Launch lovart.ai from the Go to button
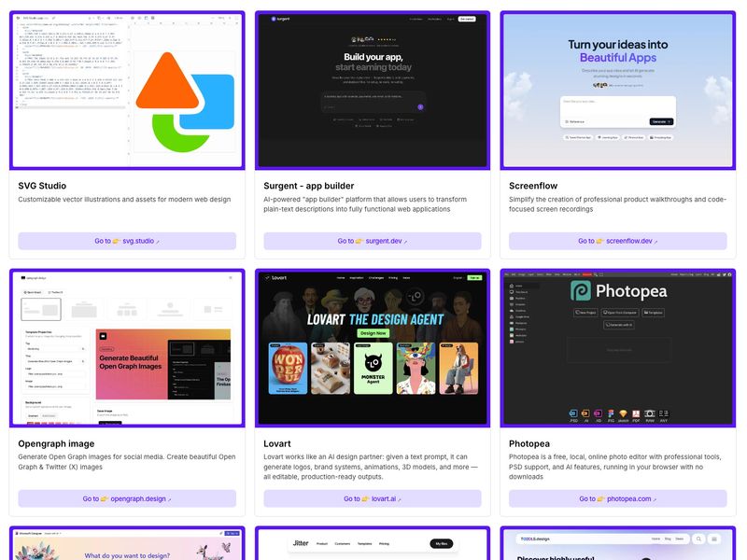This screenshot has width=747, height=560. [x=373, y=498]
